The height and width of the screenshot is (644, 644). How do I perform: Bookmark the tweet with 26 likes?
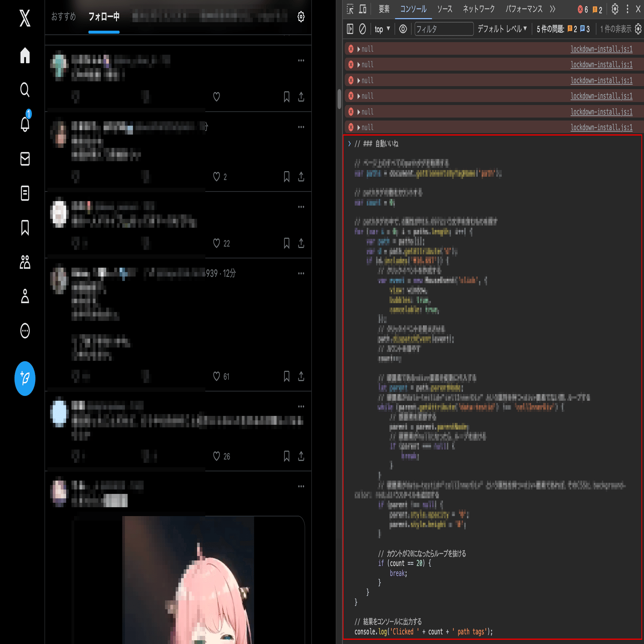click(x=286, y=457)
